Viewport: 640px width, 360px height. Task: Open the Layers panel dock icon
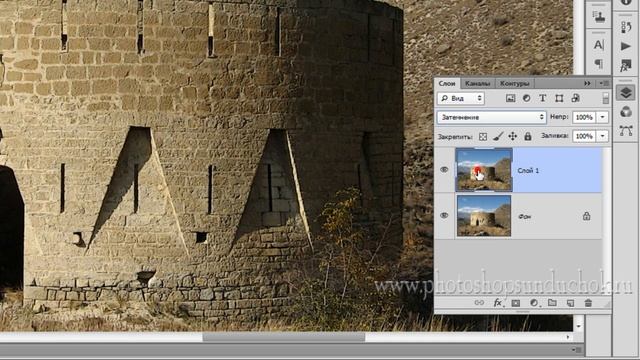[x=626, y=93]
